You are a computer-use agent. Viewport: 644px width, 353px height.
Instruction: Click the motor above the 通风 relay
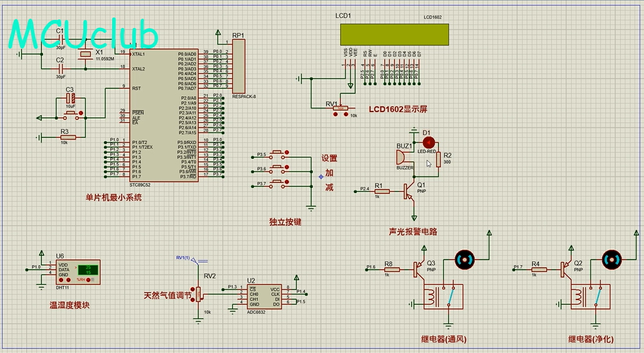463,259
